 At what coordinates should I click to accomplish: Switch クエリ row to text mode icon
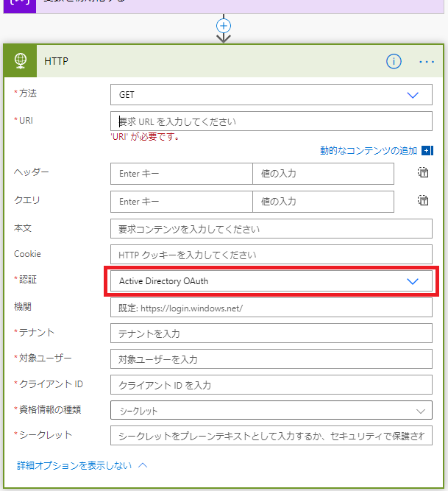(423, 200)
